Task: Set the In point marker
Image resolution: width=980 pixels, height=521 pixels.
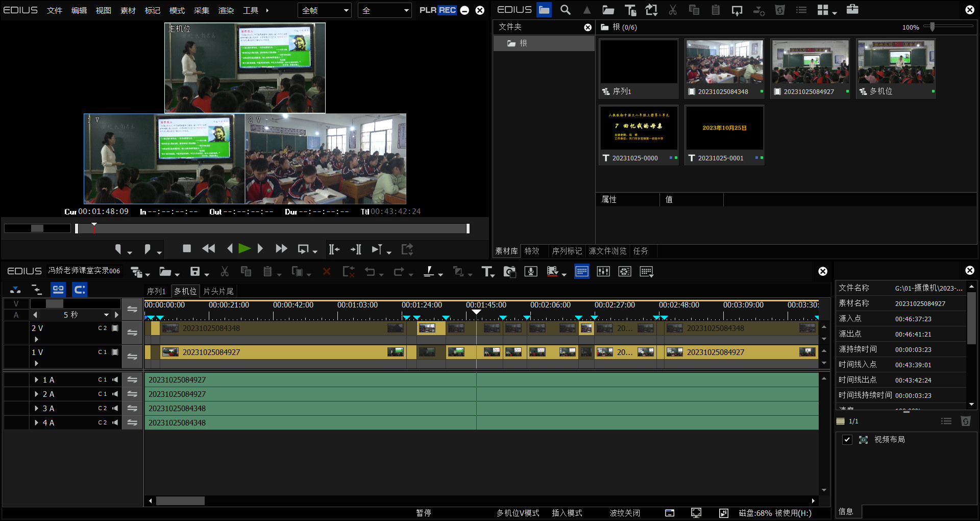Action: [118, 249]
